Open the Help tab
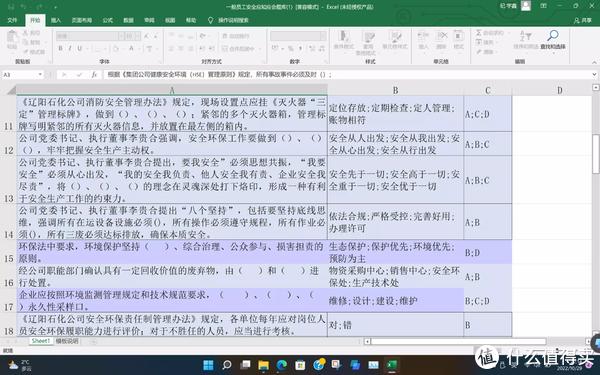This screenshot has height=375, width=600. pos(191,20)
